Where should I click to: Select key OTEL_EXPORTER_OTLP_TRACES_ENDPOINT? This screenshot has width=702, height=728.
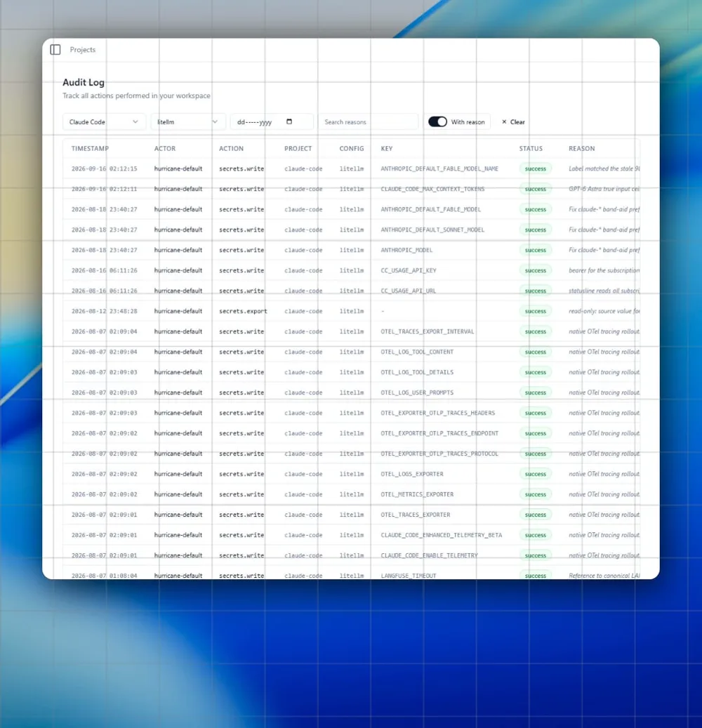[x=439, y=433]
